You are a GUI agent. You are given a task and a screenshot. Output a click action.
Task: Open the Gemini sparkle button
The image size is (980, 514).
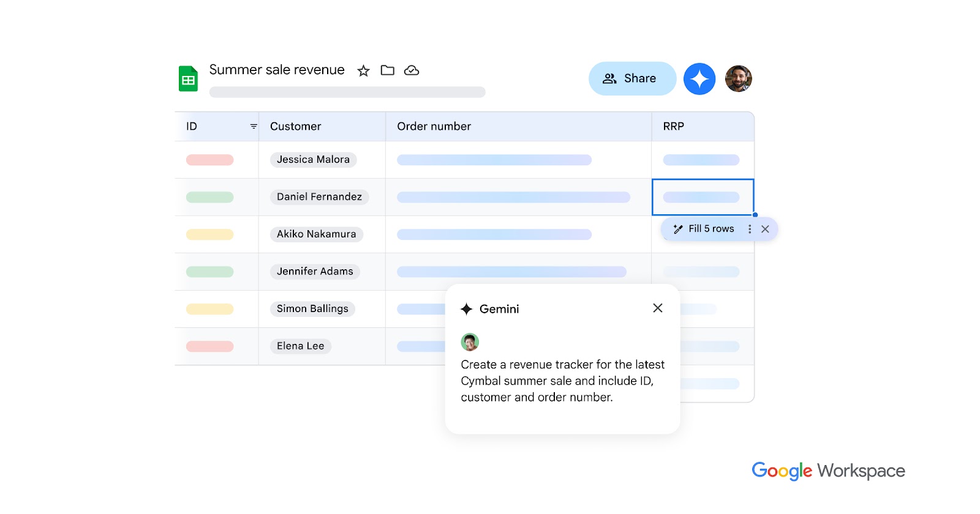(699, 79)
